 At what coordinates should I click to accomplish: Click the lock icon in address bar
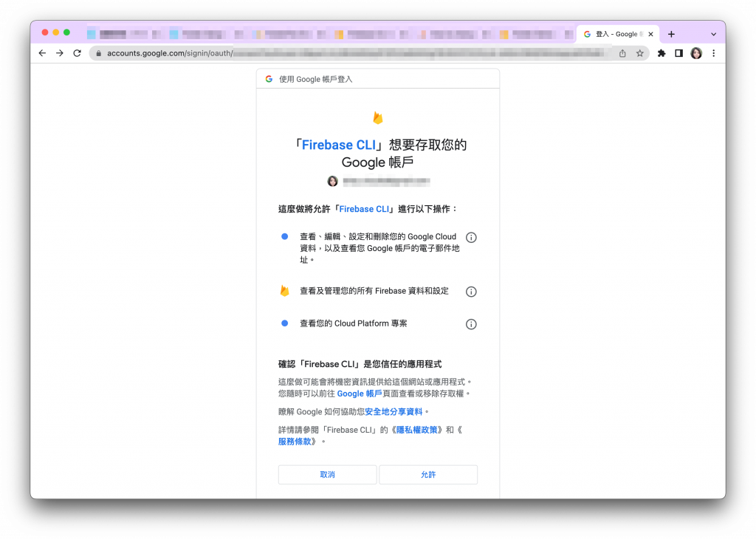pos(98,53)
